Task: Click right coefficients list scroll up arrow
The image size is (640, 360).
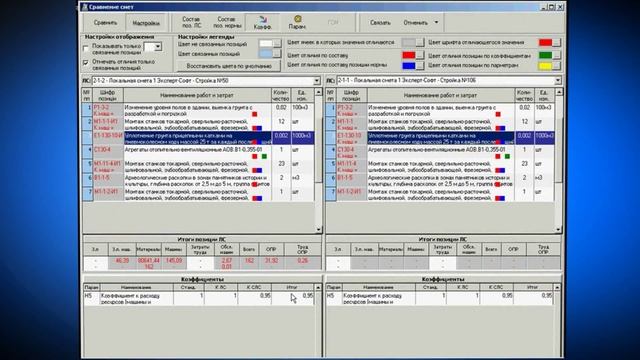Action: pyautogui.click(x=557, y=287)
